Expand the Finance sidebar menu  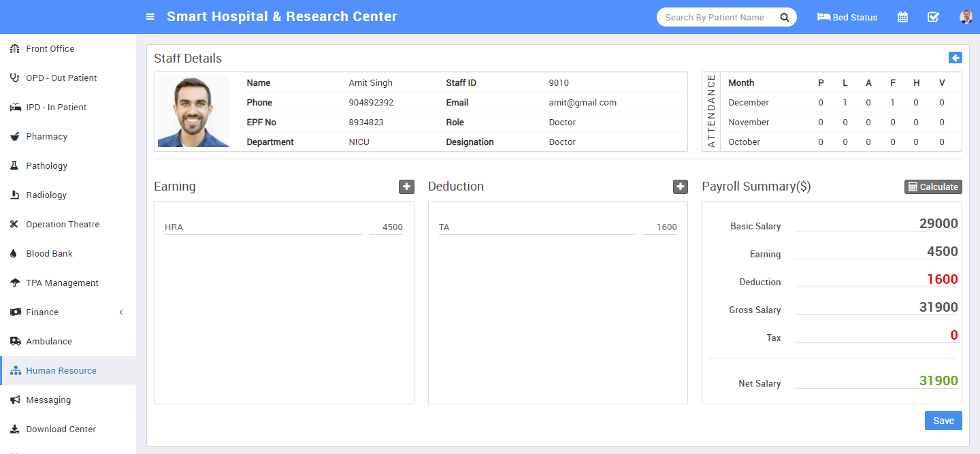point(68,312)
